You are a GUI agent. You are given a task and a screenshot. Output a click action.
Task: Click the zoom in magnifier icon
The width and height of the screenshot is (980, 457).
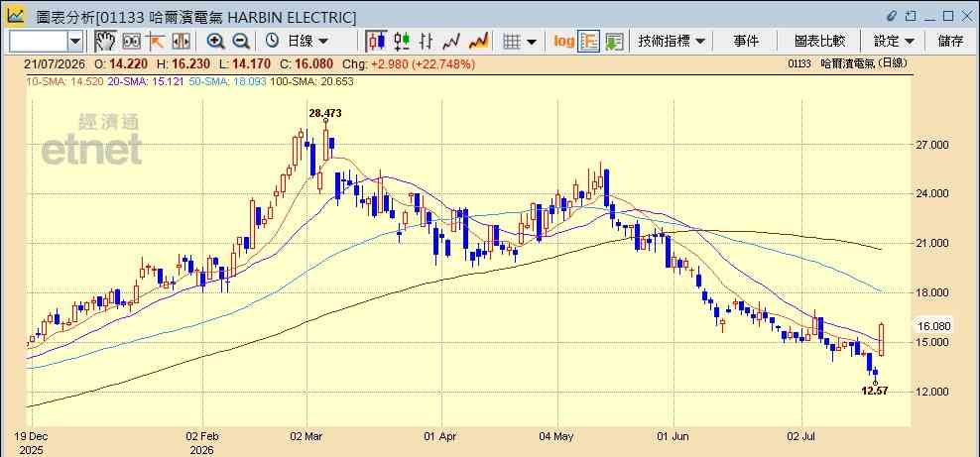click(x=215, y=42)
